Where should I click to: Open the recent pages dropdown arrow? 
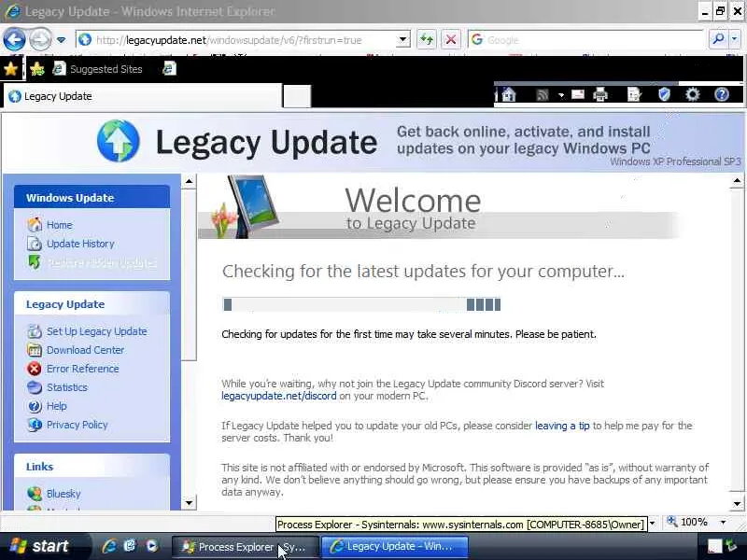[62, 40]
